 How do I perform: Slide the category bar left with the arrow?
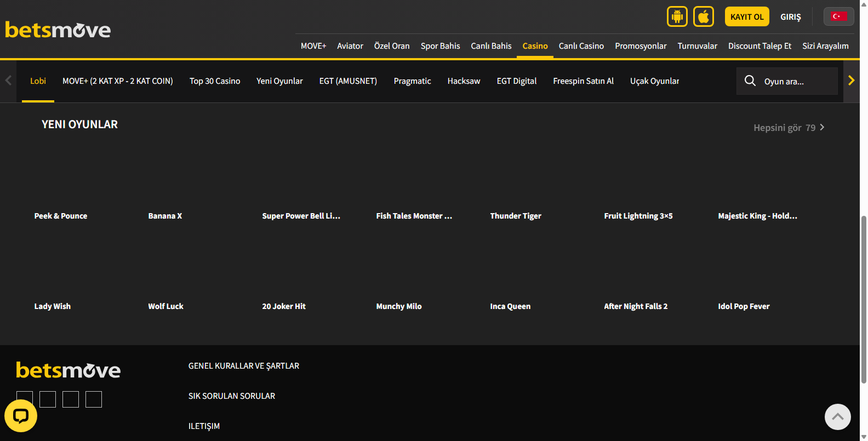(x=8, y=81)
